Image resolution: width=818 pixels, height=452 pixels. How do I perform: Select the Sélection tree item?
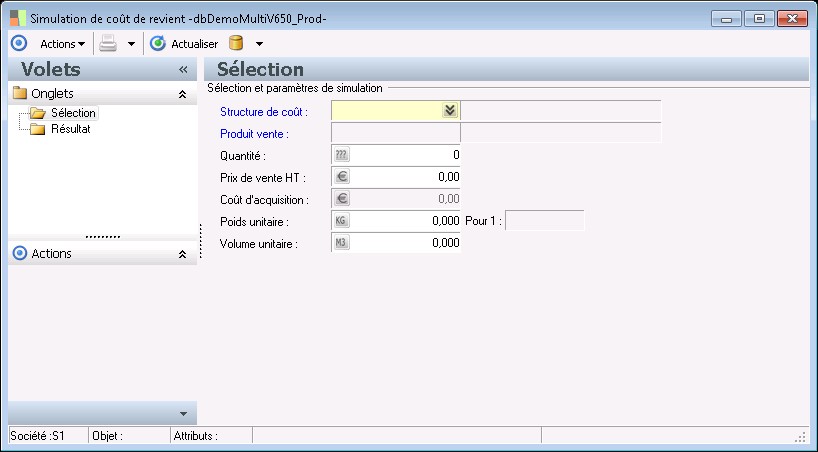point(73,113)
